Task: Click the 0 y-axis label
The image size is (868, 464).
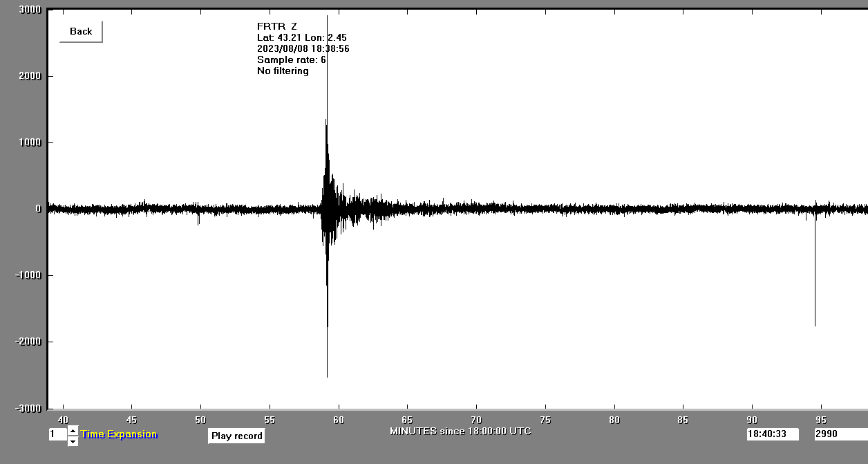Action: coord(38,209)
